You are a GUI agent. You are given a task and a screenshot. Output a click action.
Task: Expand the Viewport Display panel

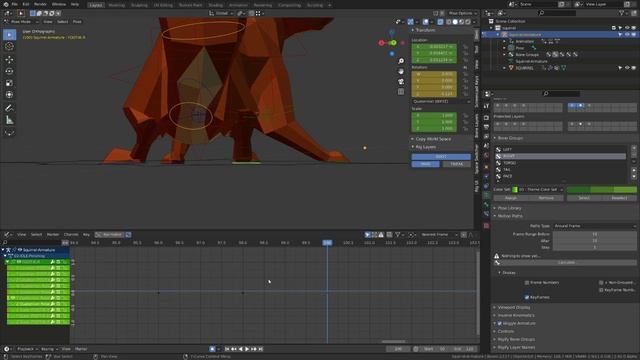pos(513,307)
